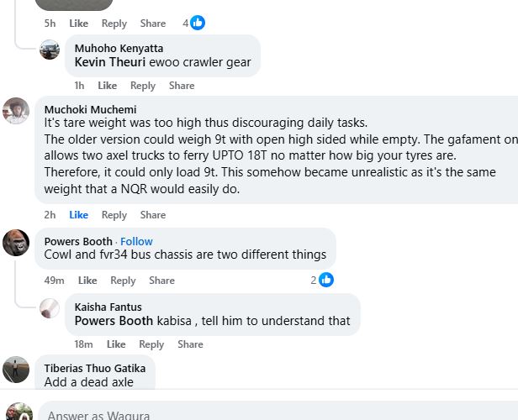Screen dimensions: 518x420
Task: Unlike Muchoki Muchemi's comment
Action: [x=79, y=215]
